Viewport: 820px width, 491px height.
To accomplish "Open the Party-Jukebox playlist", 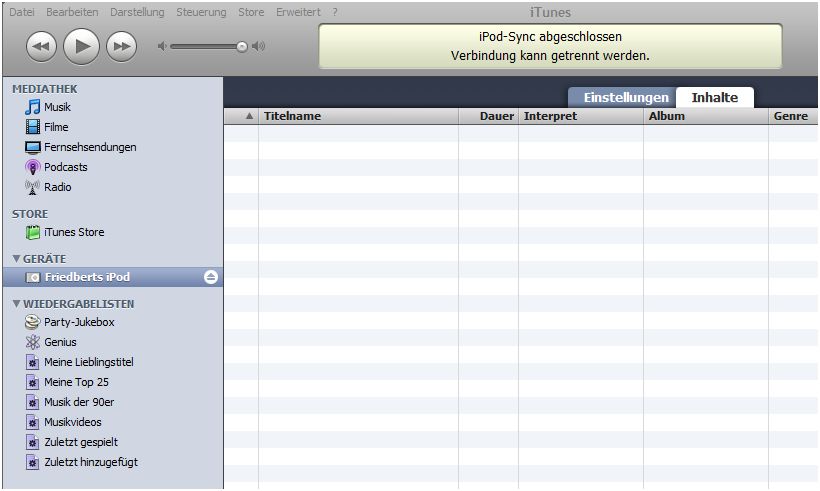I will click(x=78, y=322).
